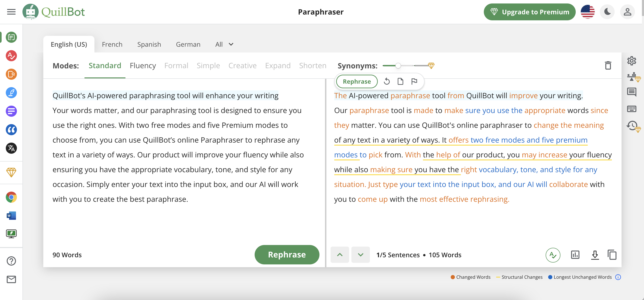This screenshot has width=644, height=300.
Task: Delete all text with trash icon
Action: tap(608, 66)
